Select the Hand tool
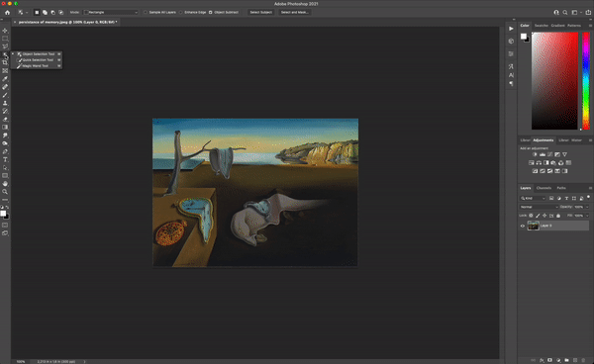594x364 pixels. (x=5, y=184)
